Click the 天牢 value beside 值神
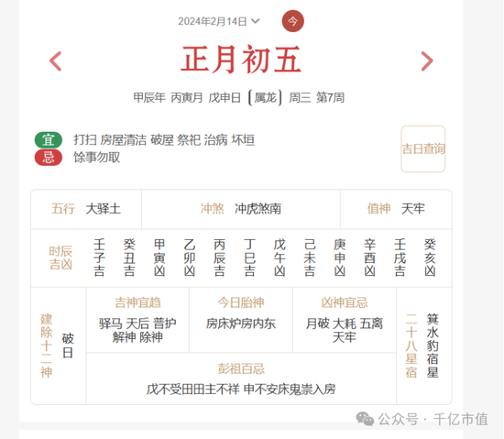This screenshot has width=504, height=439. point(413,209)
